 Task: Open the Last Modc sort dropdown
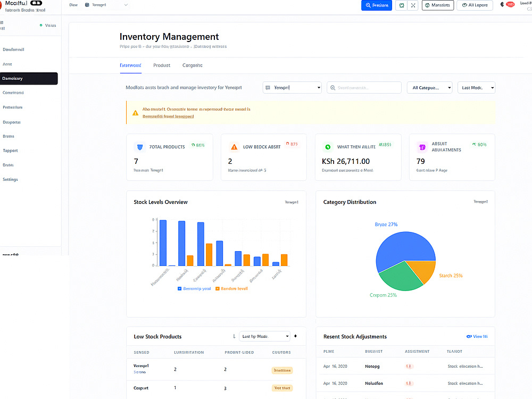(x=476, y=88)
